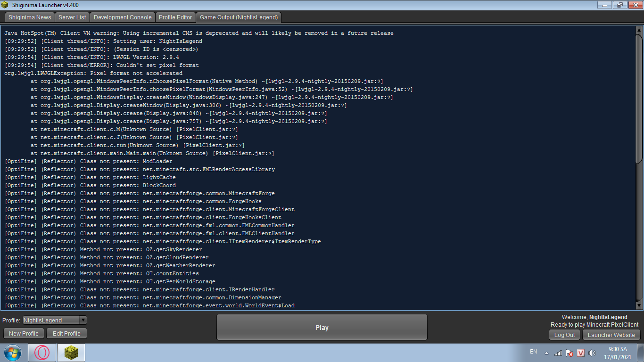Click the 'Class not present: BlockCoord' line
This screenshot has width=644, height=362.
[90, 186]
